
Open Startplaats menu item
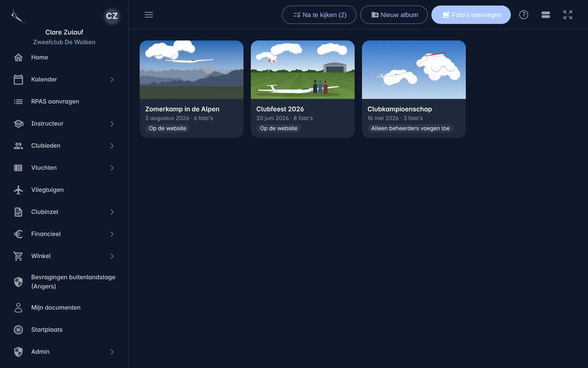click(x=64, y=330)
